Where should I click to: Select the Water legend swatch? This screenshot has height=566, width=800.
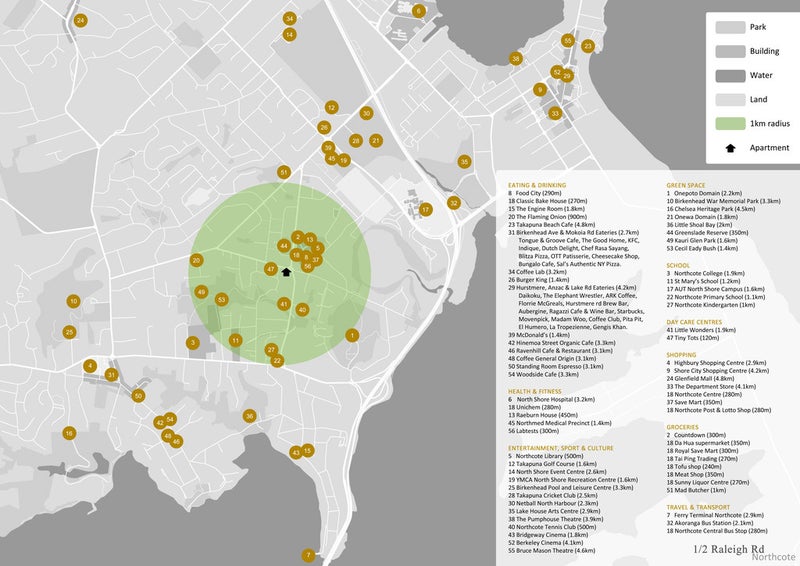click(x=730, y=76)
